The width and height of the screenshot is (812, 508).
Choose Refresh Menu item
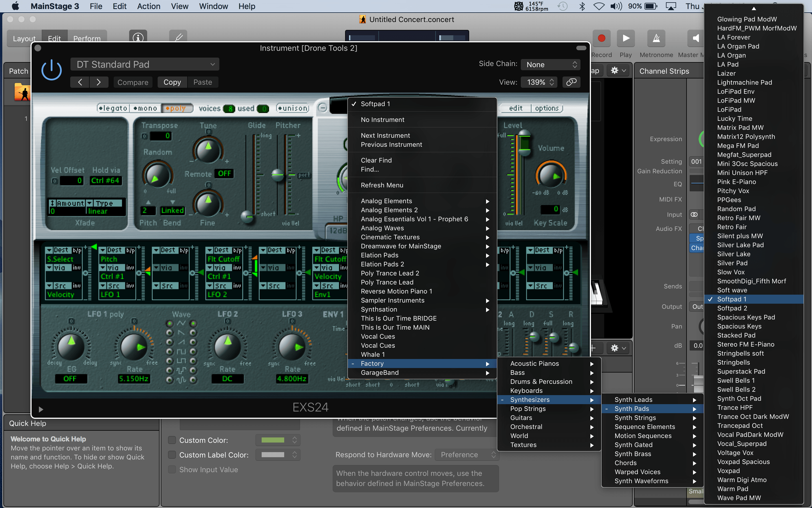click(x=422, y=185)
